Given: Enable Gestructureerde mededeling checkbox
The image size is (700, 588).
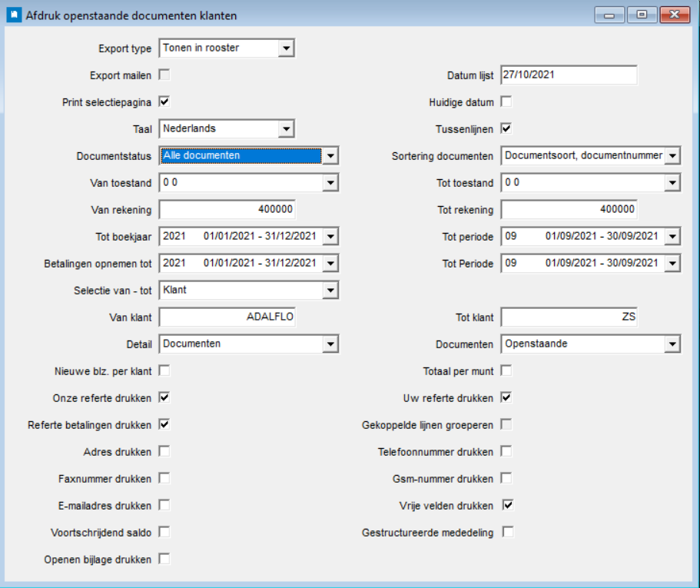Looking at the screenshot, I should pos(508,532).
